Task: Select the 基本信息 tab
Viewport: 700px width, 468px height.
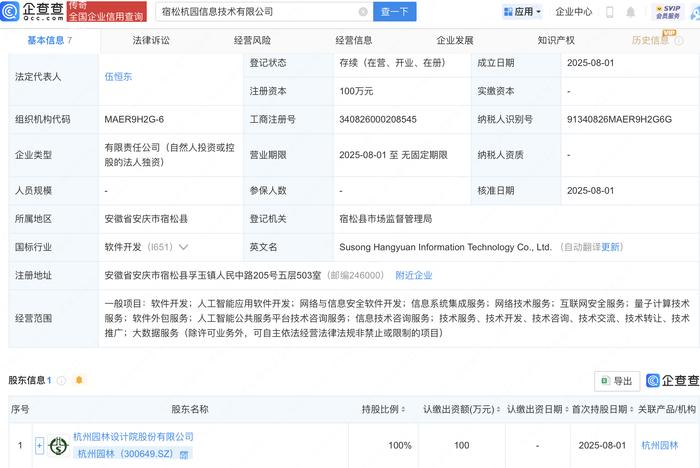Action: (50, 41)
